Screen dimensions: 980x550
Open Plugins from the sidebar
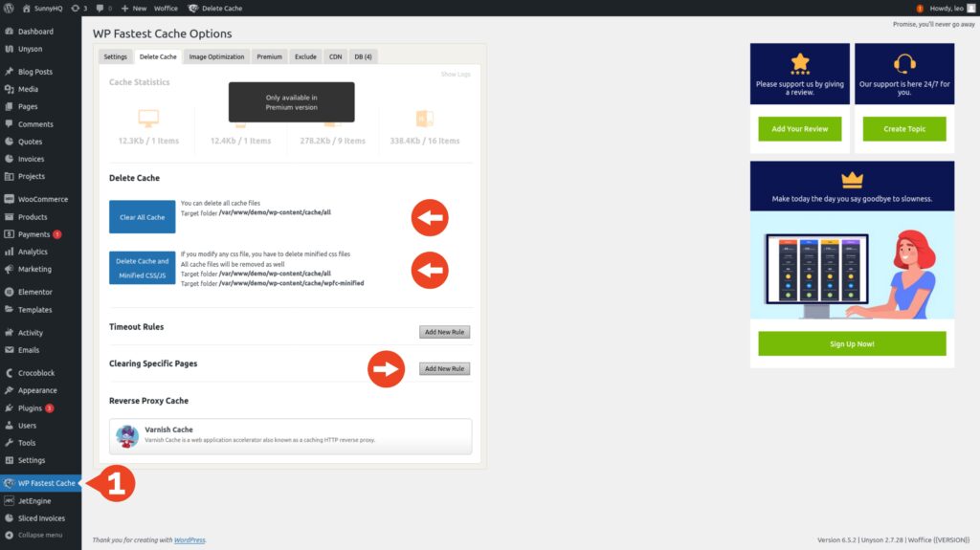(x=31, y=408)
